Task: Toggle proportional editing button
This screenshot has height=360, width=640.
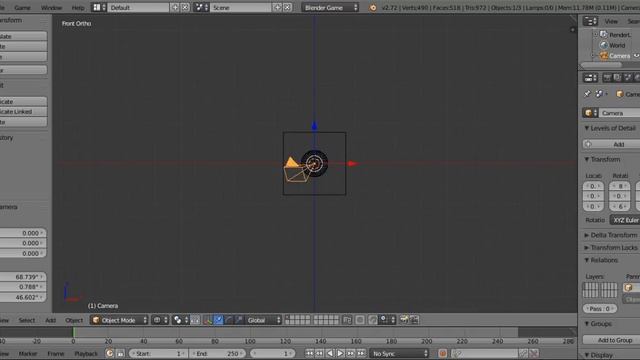Action: (360, 320)
